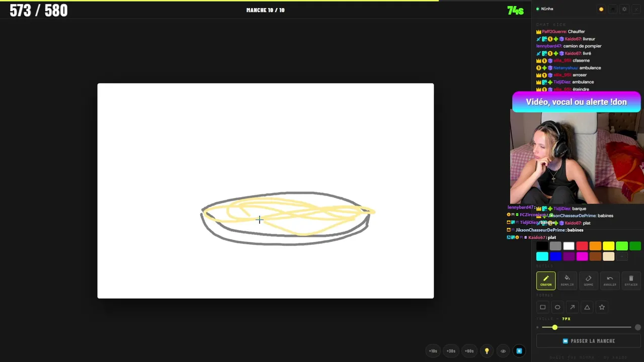Image resolution: width=644 pixels, height=362 pixels.
Task: Pick the cyan color swatch
Action: click(542, 256)
